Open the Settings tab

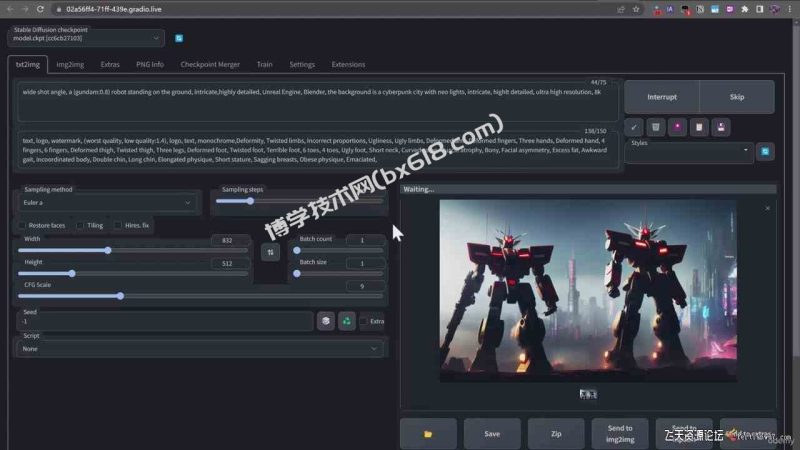(x=302, y=65)
